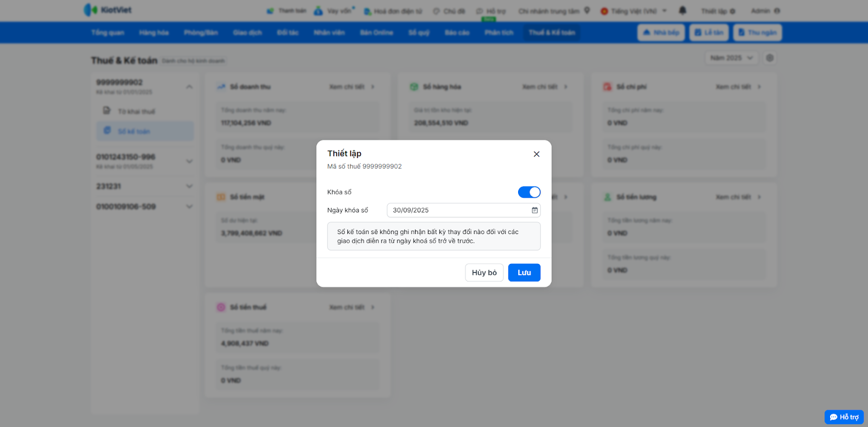Viewport: 868px width, 427px height.
Task: Click the Thanh toán link in top bar
Action: (287, 11)
